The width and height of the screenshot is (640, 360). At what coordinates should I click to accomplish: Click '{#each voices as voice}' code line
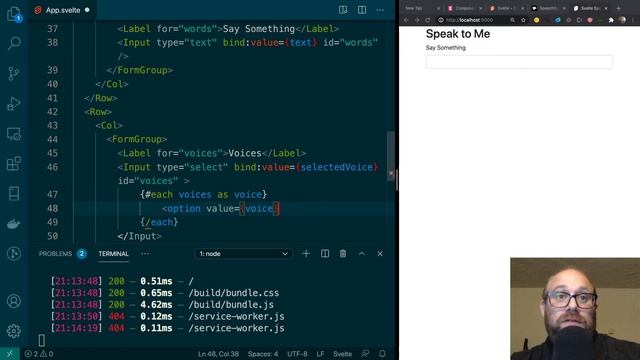pos(203,194)
